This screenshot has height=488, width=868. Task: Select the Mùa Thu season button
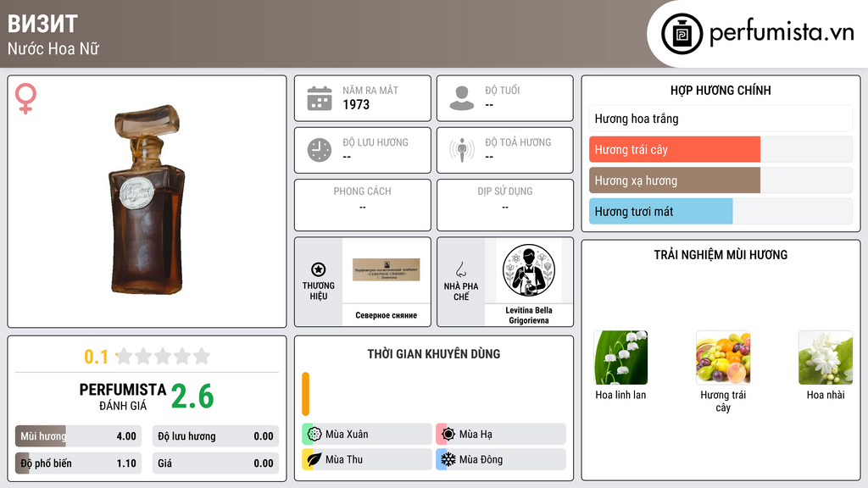click(x=367, y=459)
